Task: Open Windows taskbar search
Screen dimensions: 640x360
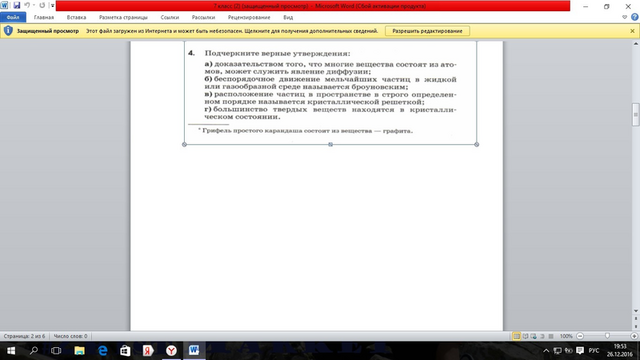Action: click(x=33, y=351)
